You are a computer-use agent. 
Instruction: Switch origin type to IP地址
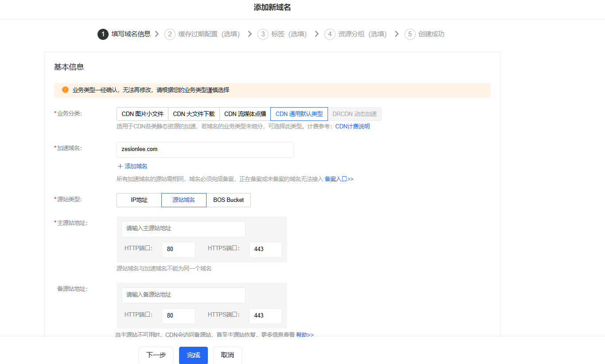click(x=138, y=200)
